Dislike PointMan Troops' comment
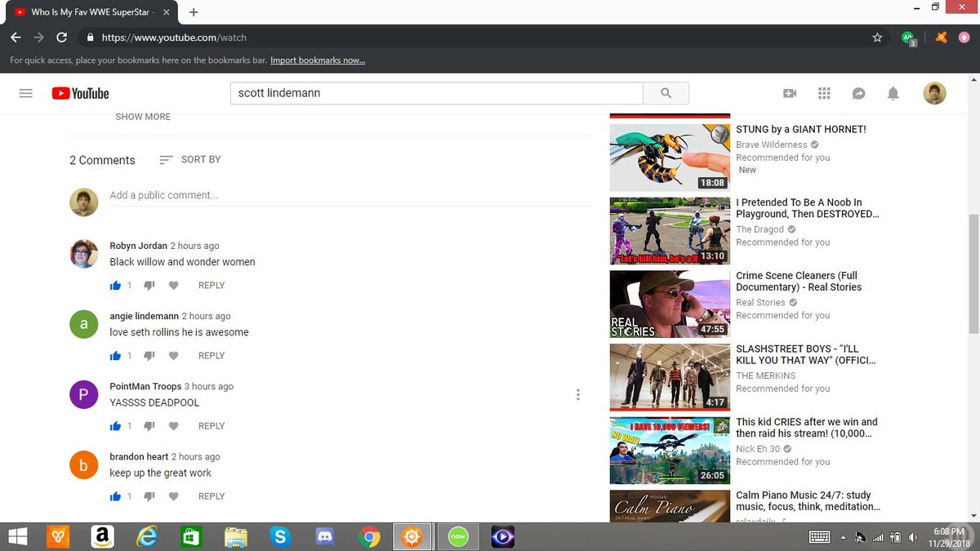 (149, 426)
